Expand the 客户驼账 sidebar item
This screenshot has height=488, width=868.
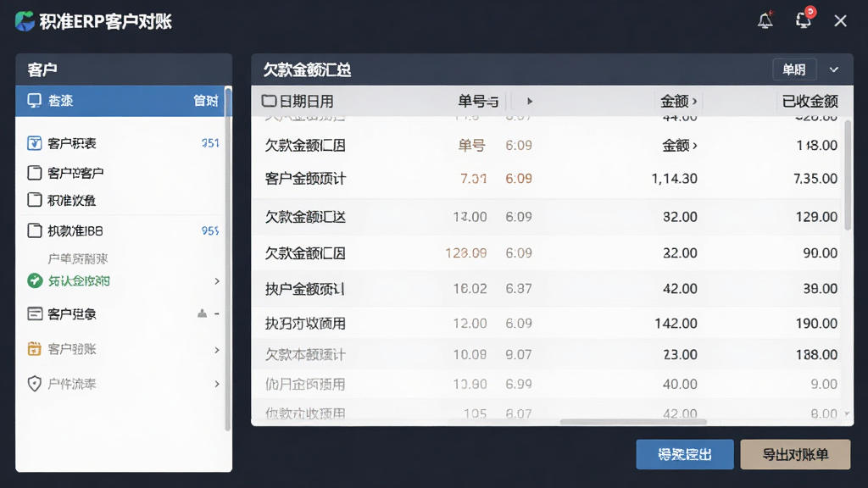[x=216, y=350]
